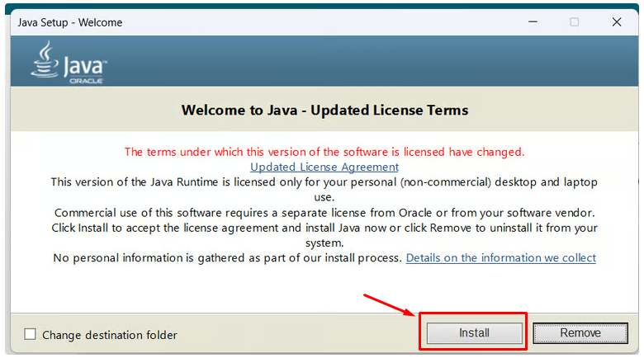The height and width of the screenshot is (358, 644).
Task: Open the Updated License Agreement link
Action: tap(324, 167)
